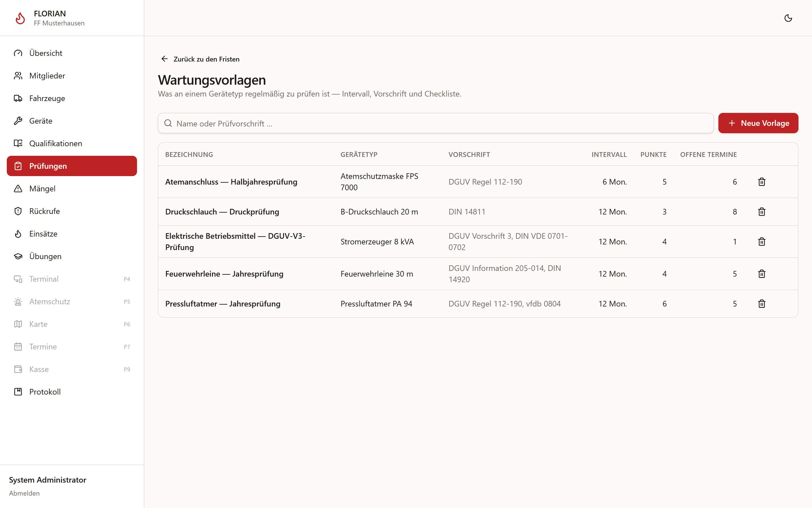
Task: Open Feuerwehrleine — Jahresprüfung template
Action: (224, 274)
